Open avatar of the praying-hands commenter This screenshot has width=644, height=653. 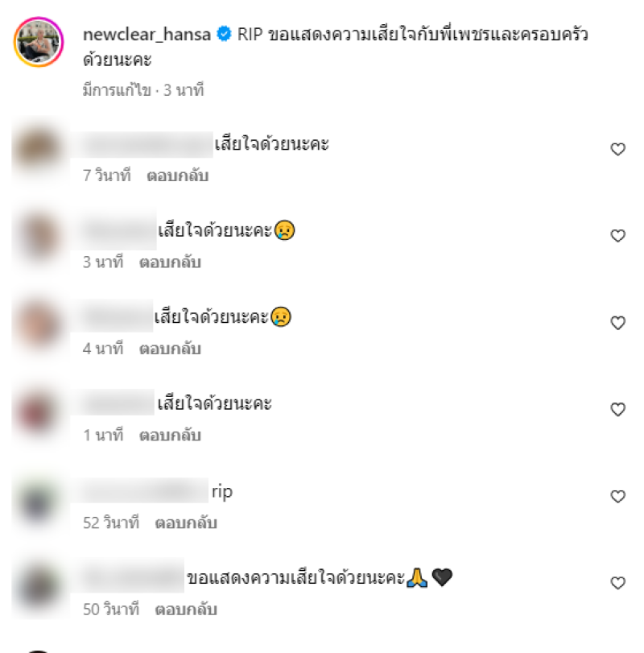(39, 586)
